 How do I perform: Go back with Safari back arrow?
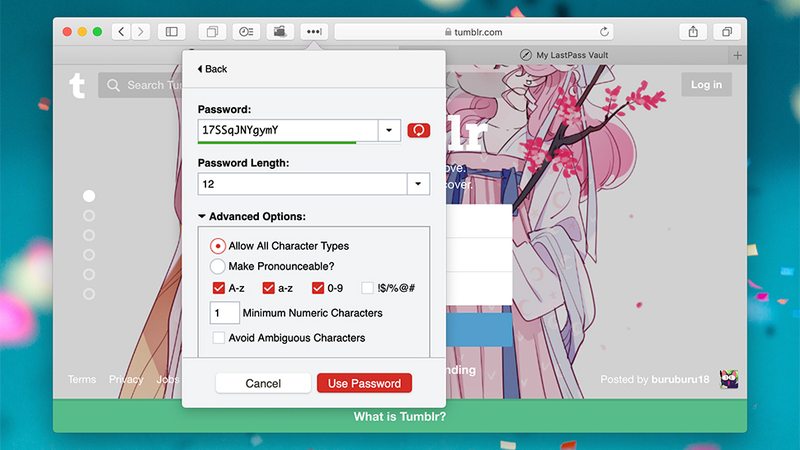click(x=121, y=32)
